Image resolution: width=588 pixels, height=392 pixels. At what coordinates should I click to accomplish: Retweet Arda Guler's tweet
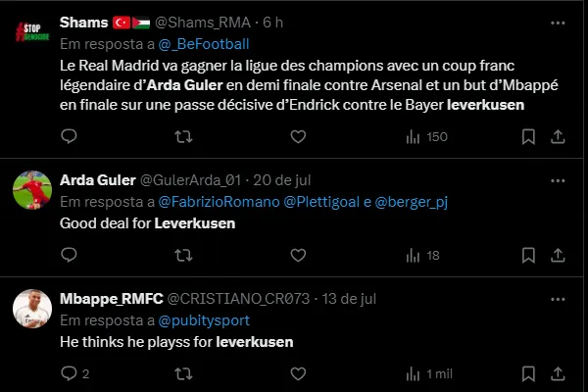point(181,255)
